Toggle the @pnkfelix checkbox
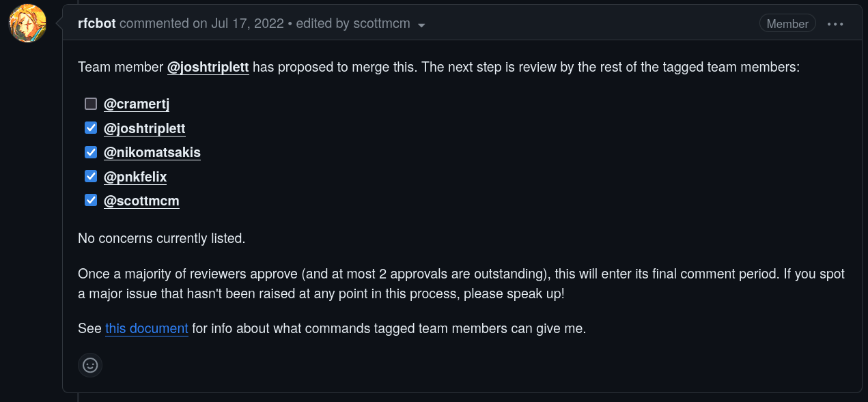The image size is (868, 402). pyautogui.click(x=91, y=176)
